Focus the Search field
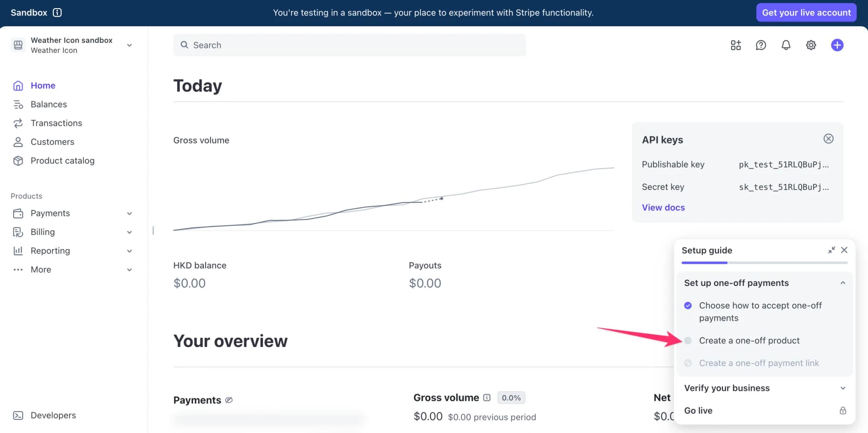Screen dimensions: 868x433 coord(349,45)
